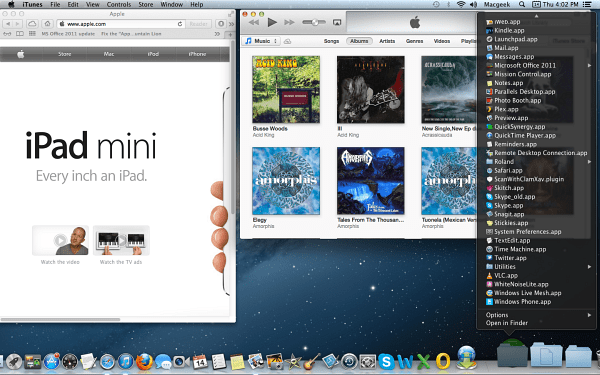The width and height of the screenshot is (600, 375).
Task: Open the Music library dropdown in iTunes
Action: point(262,41)
